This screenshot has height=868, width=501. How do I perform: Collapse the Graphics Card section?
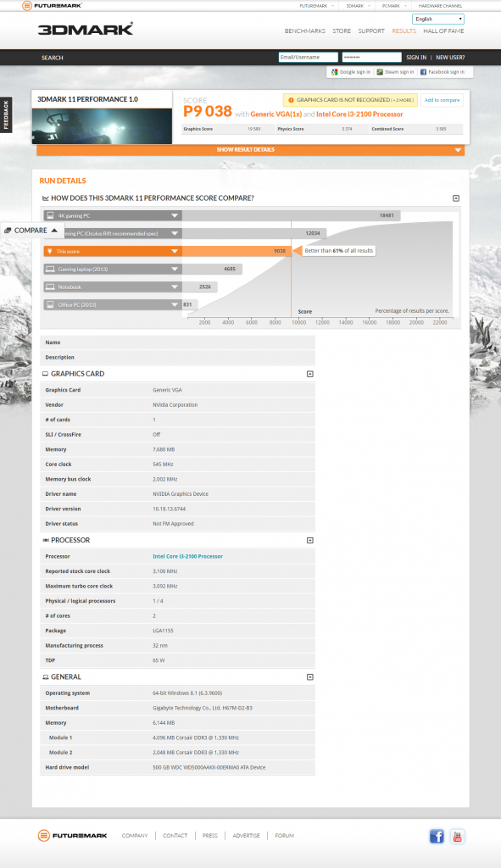(310, 374)
